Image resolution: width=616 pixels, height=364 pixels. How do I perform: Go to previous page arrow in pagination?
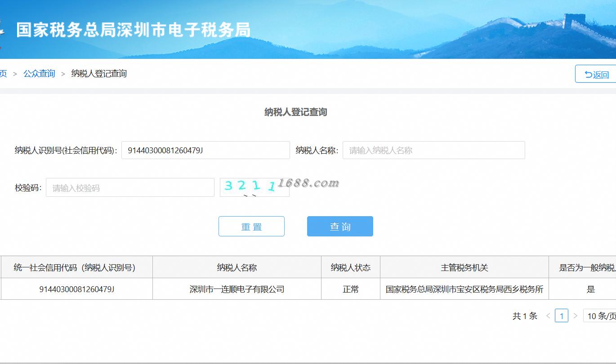pos(548,316)
